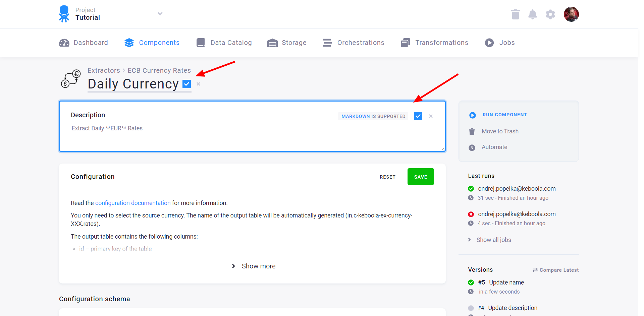
Task: Click green success status icon in last runs
Action: pyautogui.click(x=471, y=189)
